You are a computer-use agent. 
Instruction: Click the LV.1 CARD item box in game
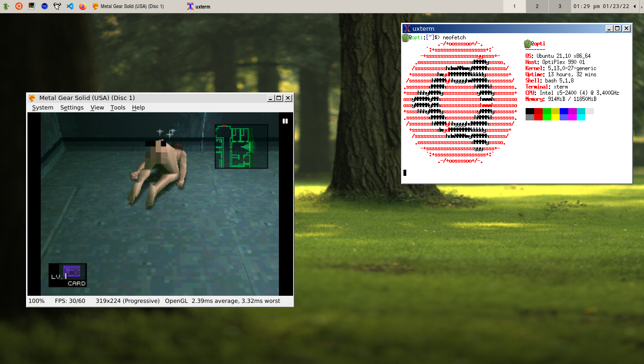(68, 275)
